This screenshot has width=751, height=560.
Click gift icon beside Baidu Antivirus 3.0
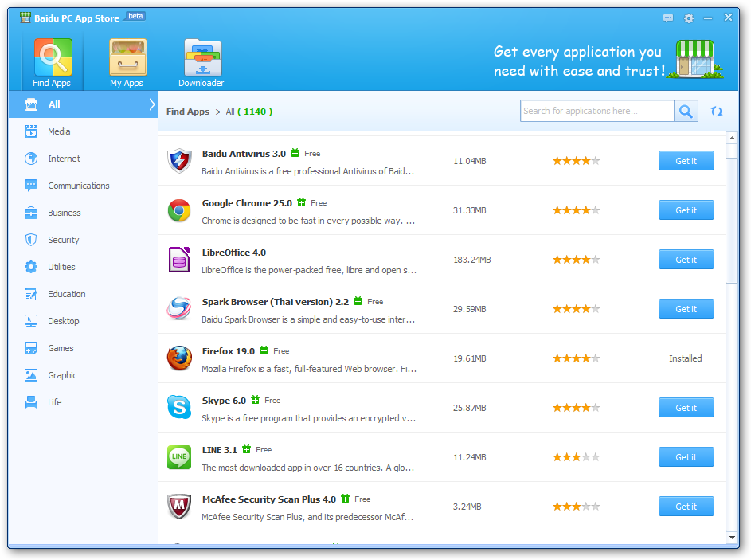[x=295, y=153]
